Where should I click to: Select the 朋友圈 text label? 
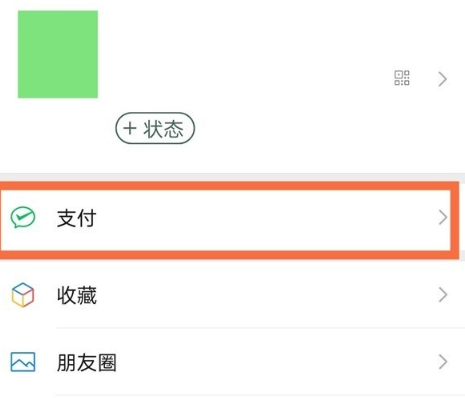(87, 363)
